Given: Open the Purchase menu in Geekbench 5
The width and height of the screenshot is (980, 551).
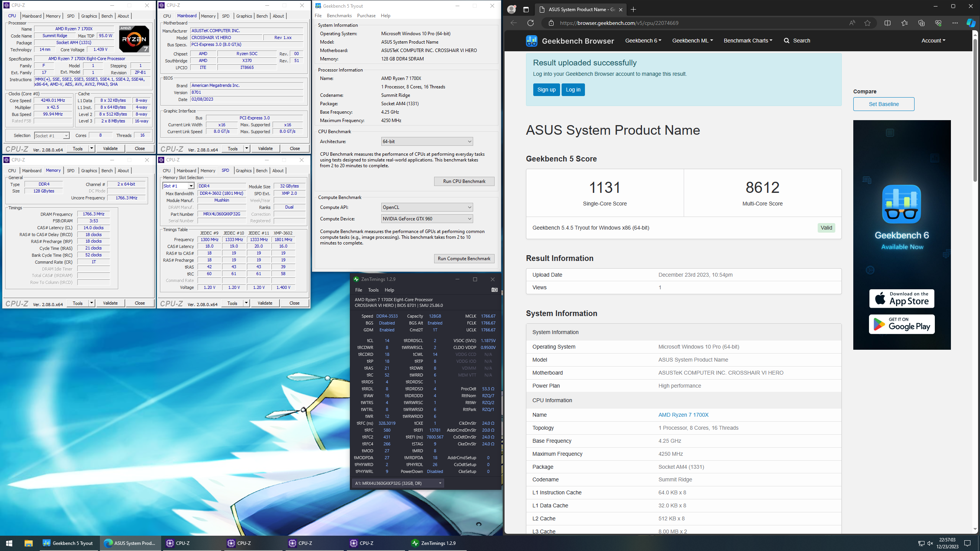Looking at the screenshot, I should tap(366, 16).
